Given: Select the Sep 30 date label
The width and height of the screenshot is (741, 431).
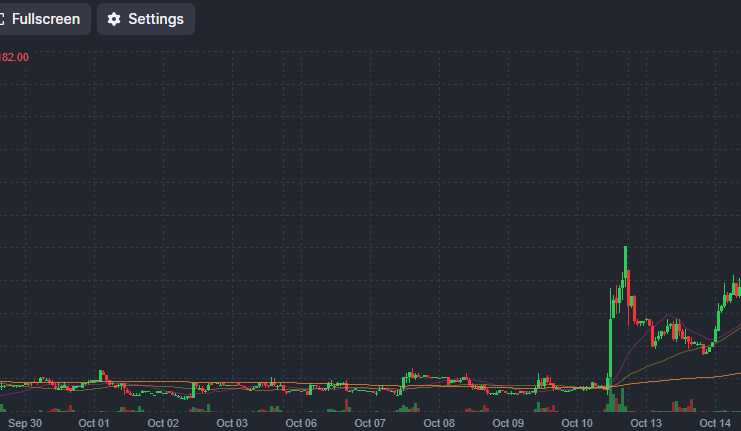Looking at the screenshot, I should coord(24,423).
